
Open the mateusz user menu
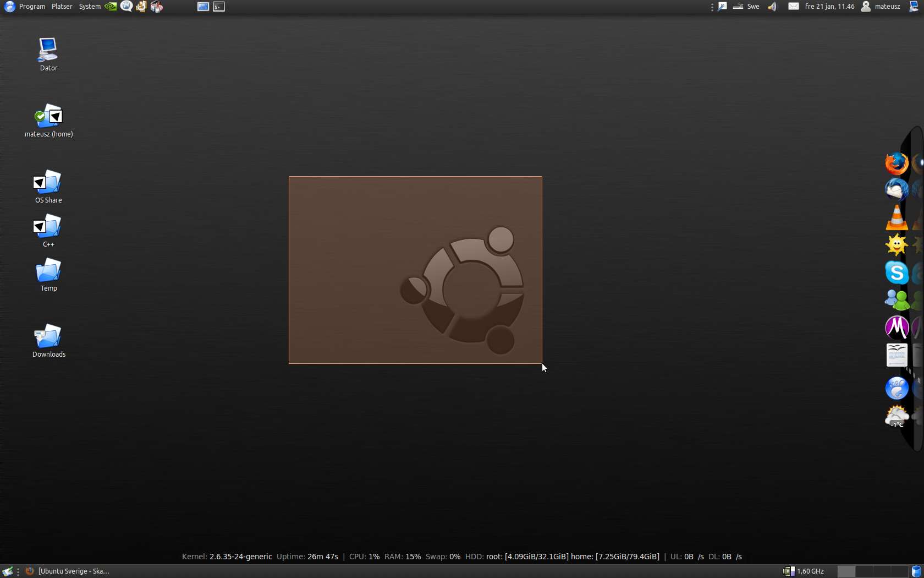881,7
